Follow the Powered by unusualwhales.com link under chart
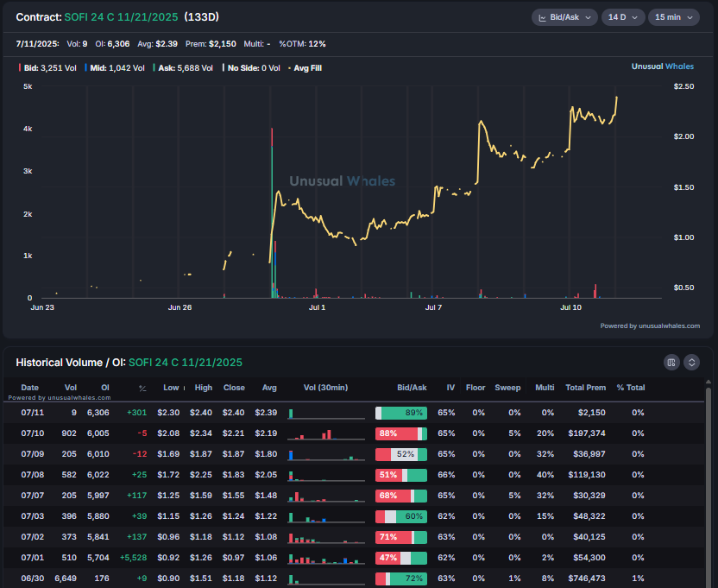 coord(650,326)
